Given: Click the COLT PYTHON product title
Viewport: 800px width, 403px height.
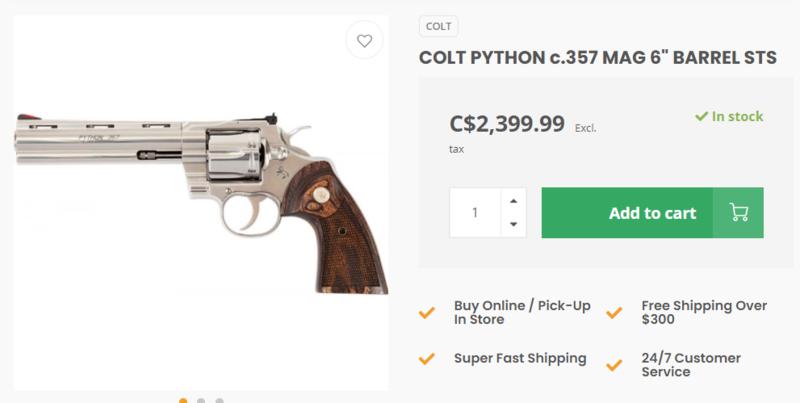Looking at the screenshot, I should tap(597, 58).
